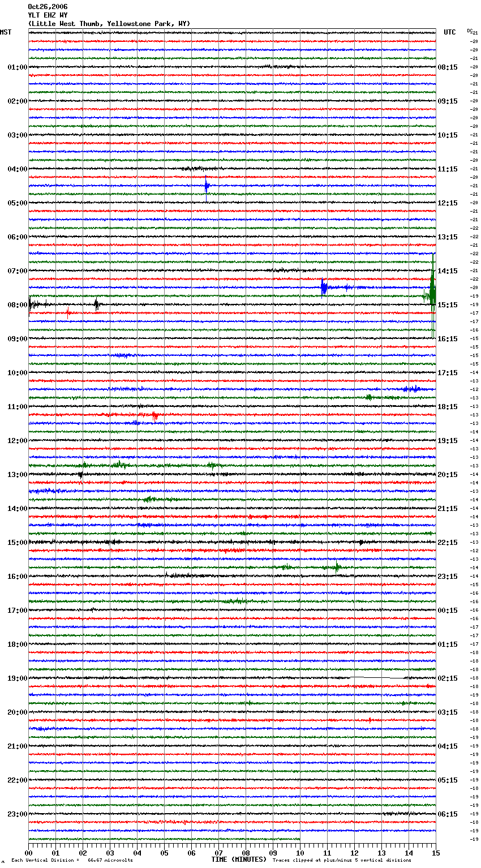Image resolution: width=481 pixels, height=868 pixels.
Task: Click the 14:15 UTC time label
Action: click(x=448, y=271)
